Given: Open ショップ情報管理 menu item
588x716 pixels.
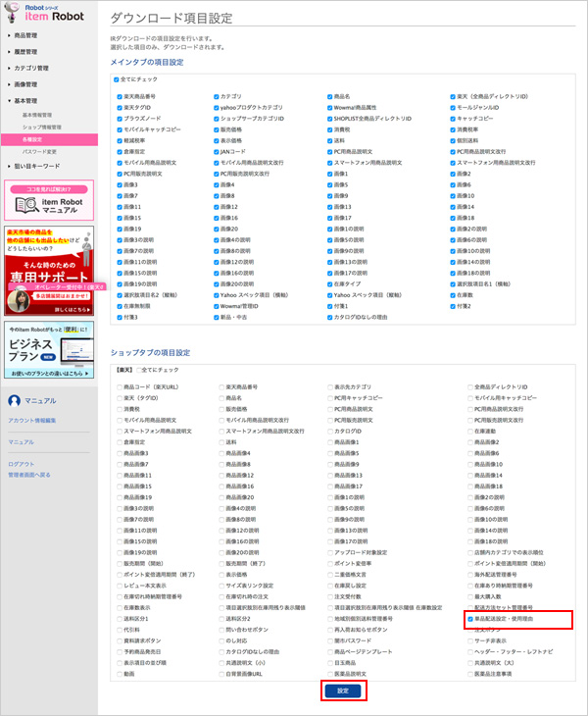Looking at the screenshot, I should coord(41,128).
